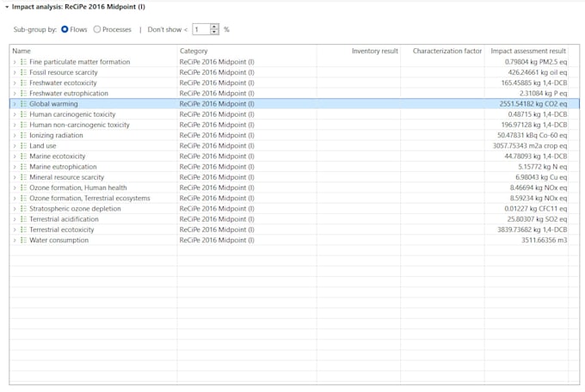Click the Fossil resource scarcity row icon
585x392 pixels.
[x=23, y=72]
